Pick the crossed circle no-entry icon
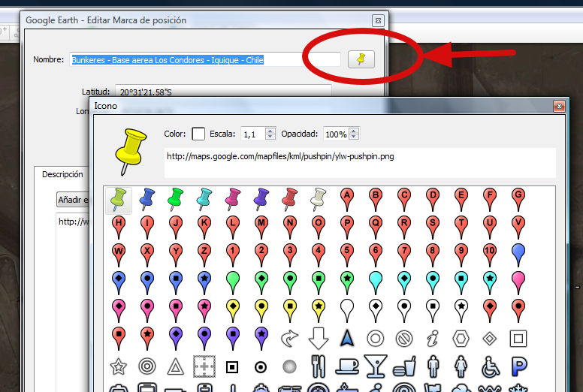The width and height of the screenshot is (583, 392). [x=404, y=339]
